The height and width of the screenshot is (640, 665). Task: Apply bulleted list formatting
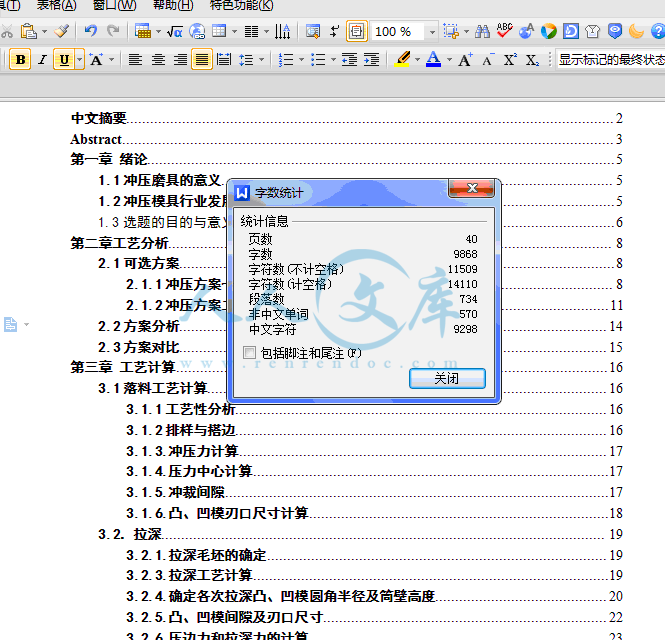point(318,60)
